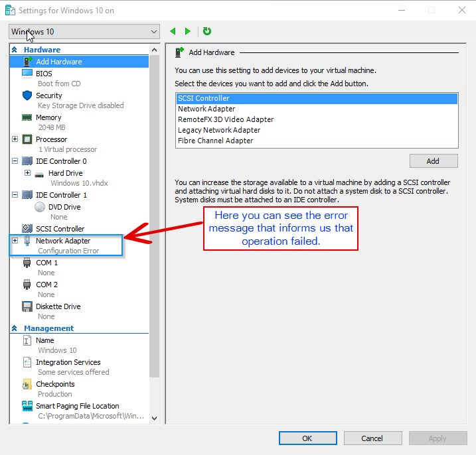
Task: Click the Add Hardware icon in tree
Action: point(28,62)
